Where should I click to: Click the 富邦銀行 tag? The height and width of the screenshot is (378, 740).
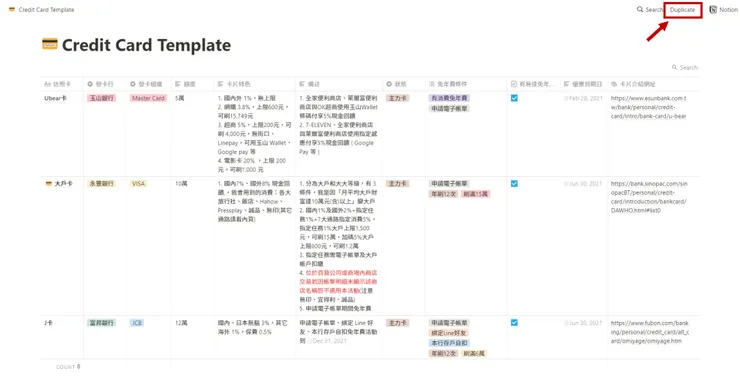[x=102, y=323]
